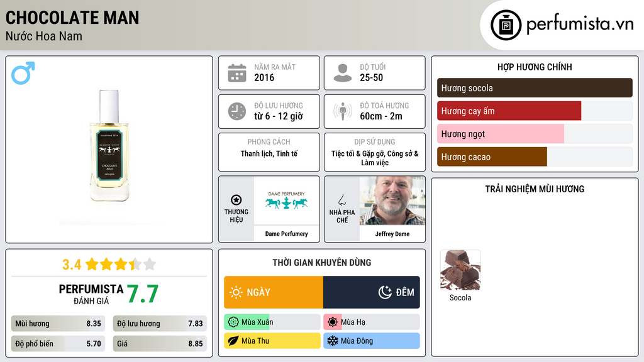Click the Hương cacao accord bar
The width and height of the screenshot is (644, 362).
(x=535, y=156)
